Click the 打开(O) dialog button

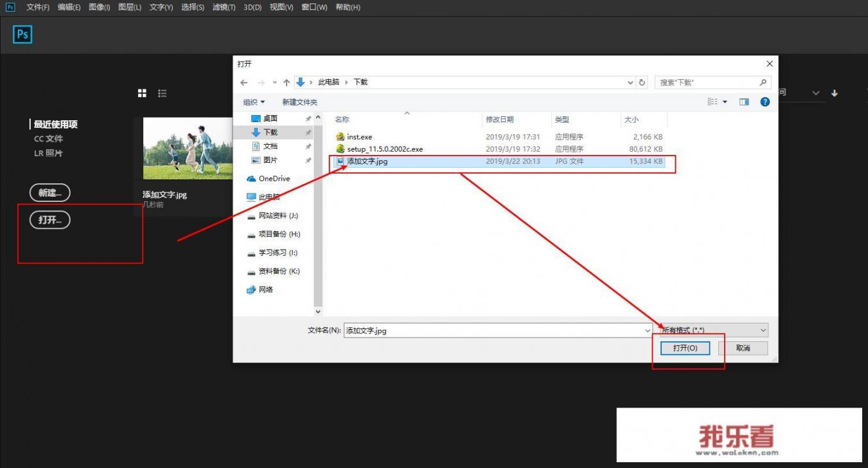(686, 348)
